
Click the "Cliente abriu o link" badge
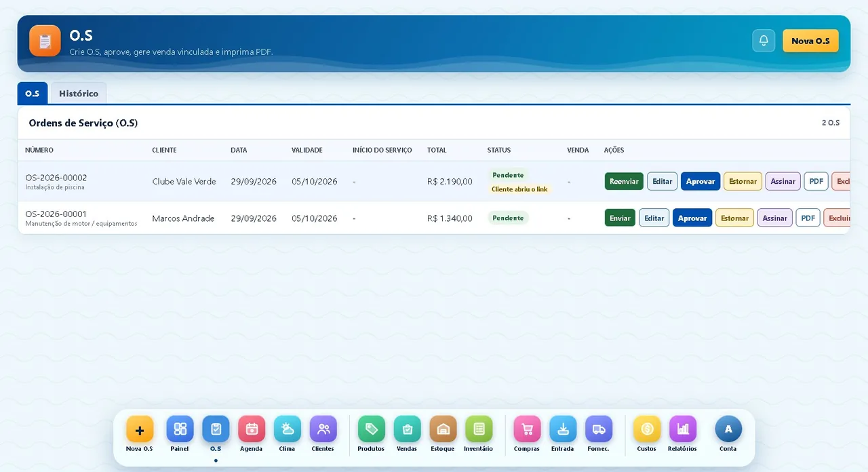(x=519, y=189)
